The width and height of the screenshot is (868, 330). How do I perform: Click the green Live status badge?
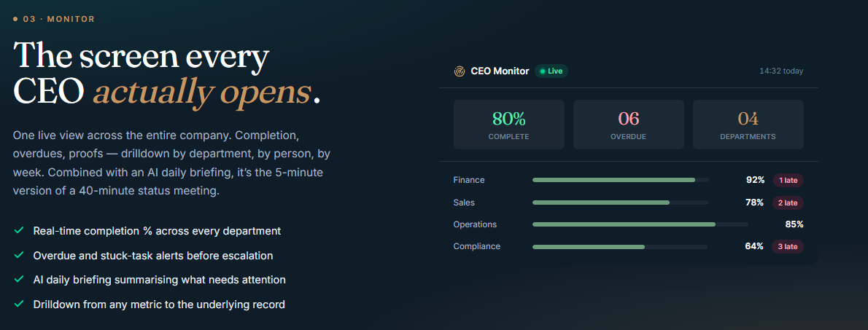551,71
